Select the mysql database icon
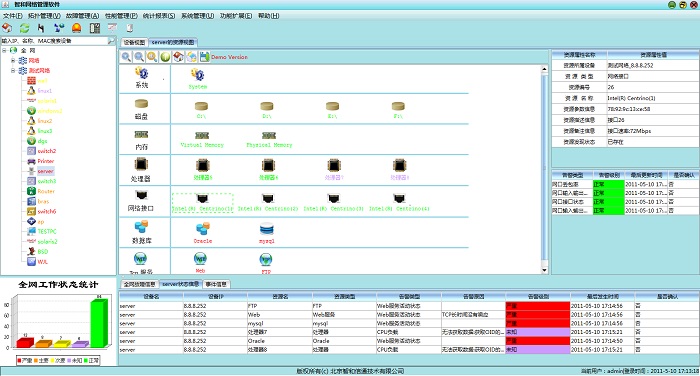 pyautogui.click(x=267, y=229)
